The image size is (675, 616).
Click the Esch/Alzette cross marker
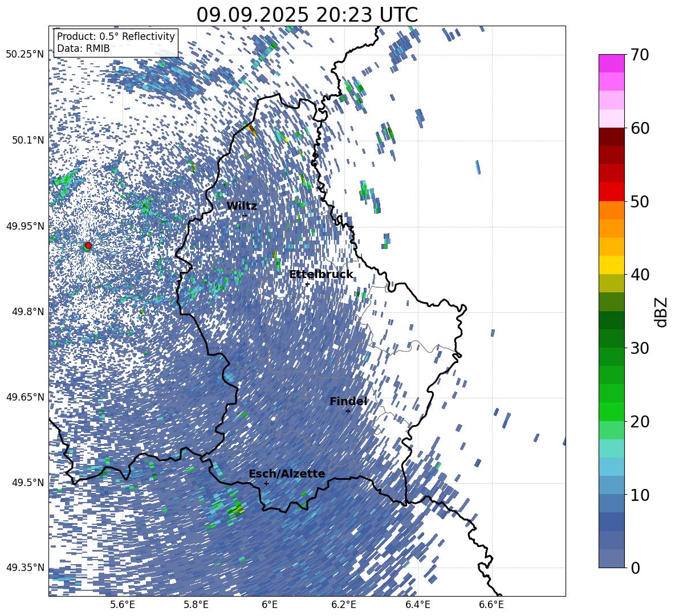click(266, 483)
